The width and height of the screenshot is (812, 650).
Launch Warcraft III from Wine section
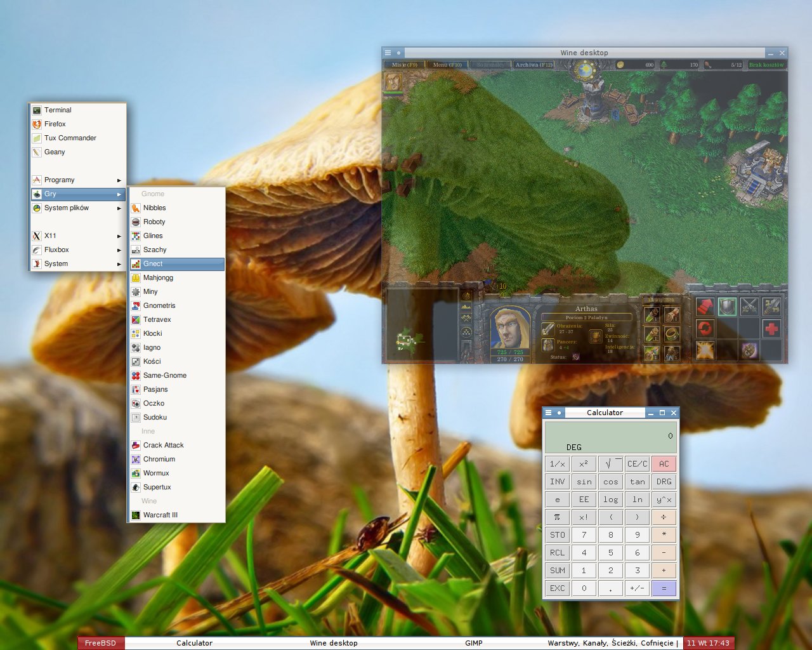[177, 515]
